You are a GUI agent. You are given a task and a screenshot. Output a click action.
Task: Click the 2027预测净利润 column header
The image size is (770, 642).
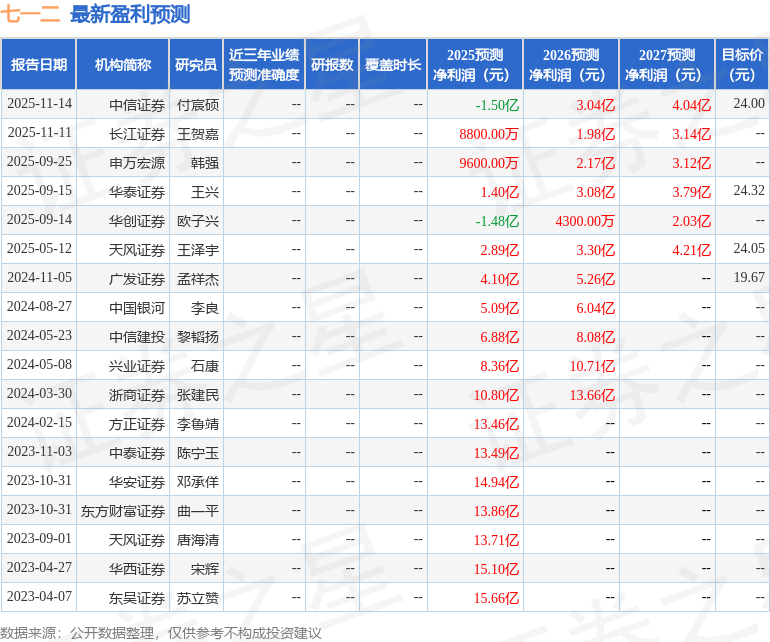click(667, 64)
